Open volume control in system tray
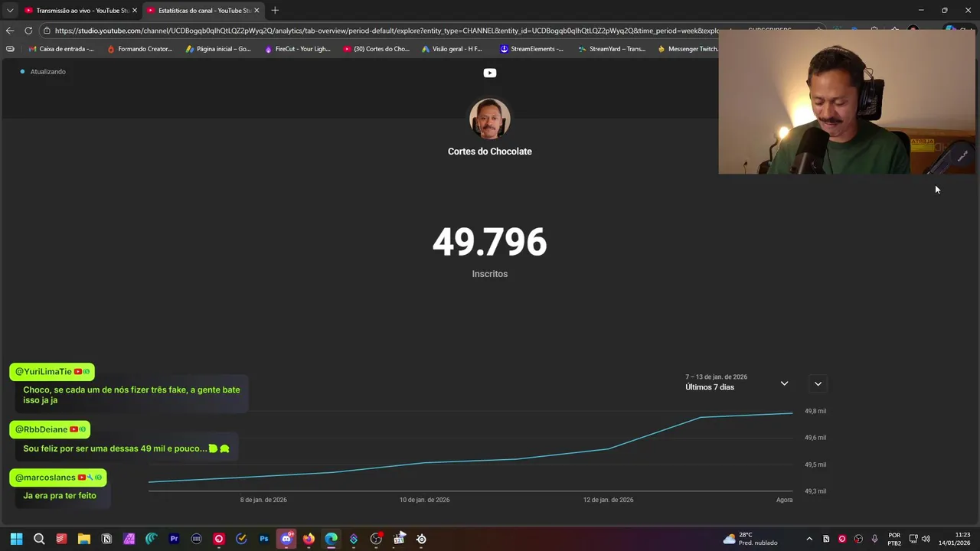The height and width of the screenshot is (551, 980). coord(926,539)
